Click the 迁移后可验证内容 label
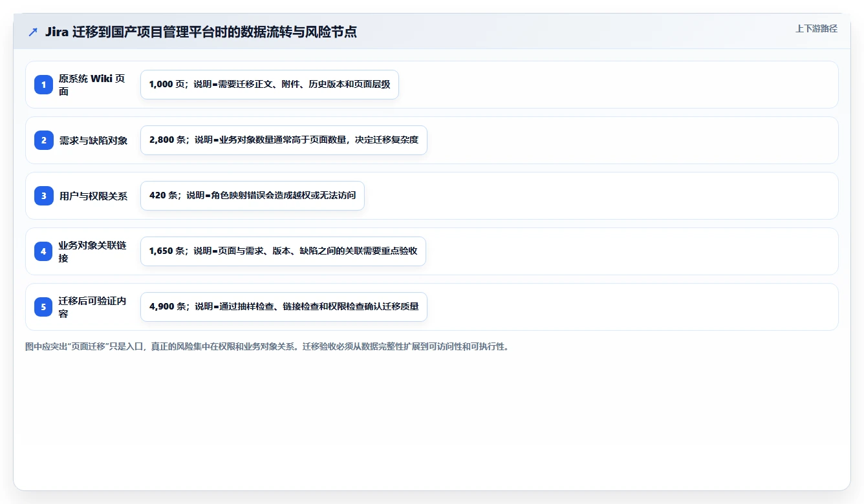The height and width of the screenshot is (504, 864). (x=92, y=307)
